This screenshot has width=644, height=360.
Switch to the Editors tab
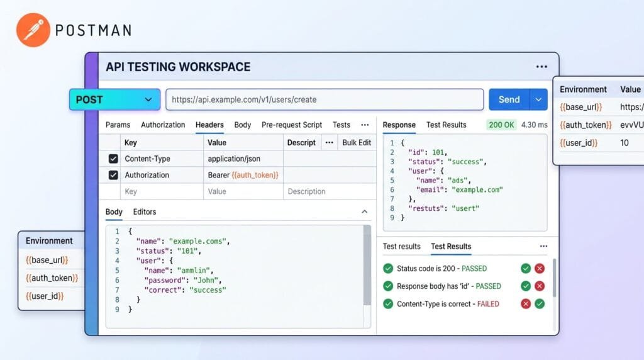tap(145, 211)
